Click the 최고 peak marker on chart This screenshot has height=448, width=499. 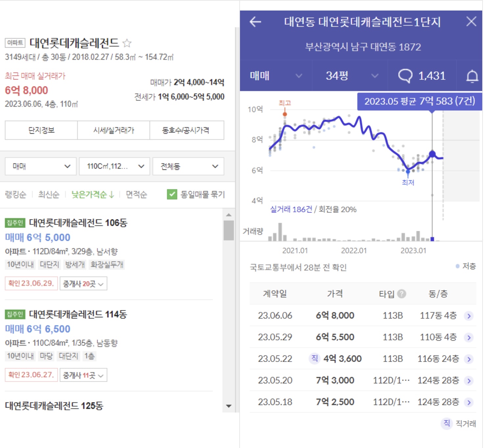[x=285, y=114]
